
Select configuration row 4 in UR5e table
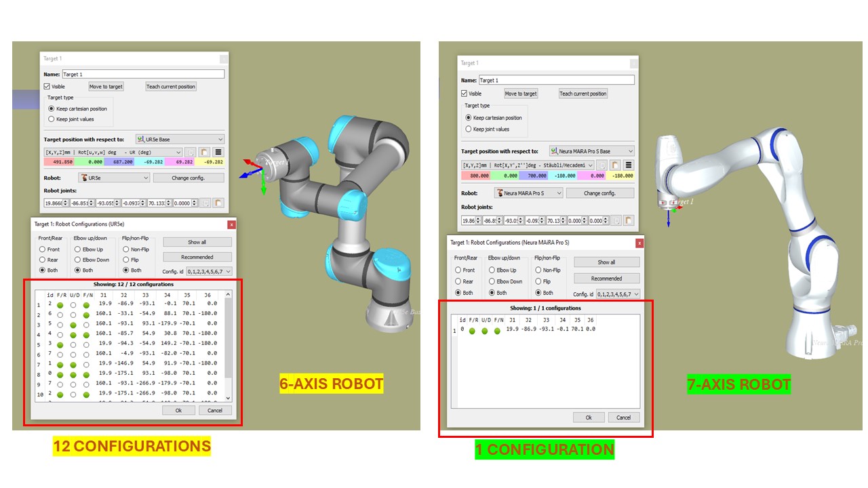tap(129, 333)
